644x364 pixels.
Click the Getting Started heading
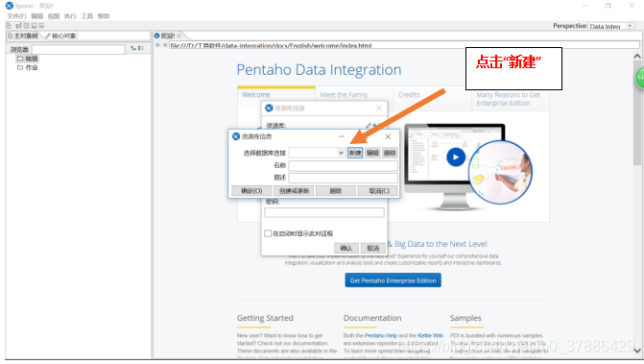coord(265,318)
